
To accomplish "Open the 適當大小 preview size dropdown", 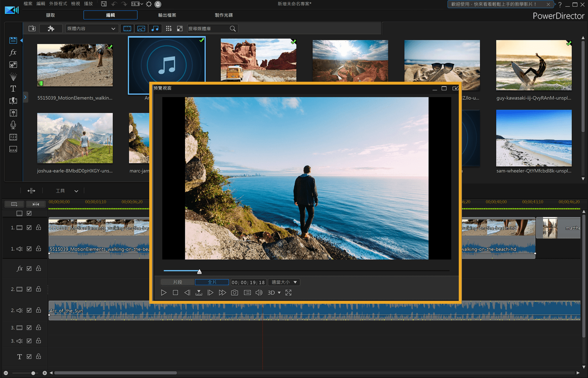I will click(284, 282).
